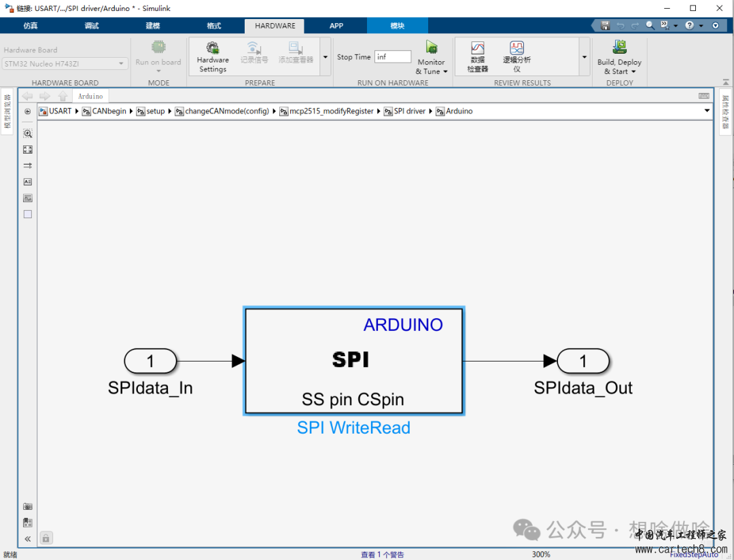The height and width of the screenshot is (560, 734).
Task: Open dropdown arrow next to the help icon
Action: pos(701,26)
